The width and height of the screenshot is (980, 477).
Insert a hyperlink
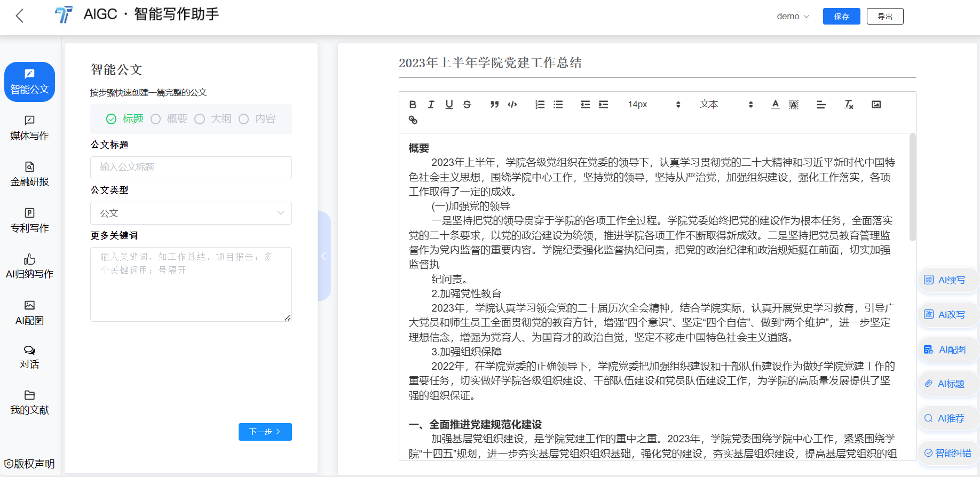click(413, 120)
